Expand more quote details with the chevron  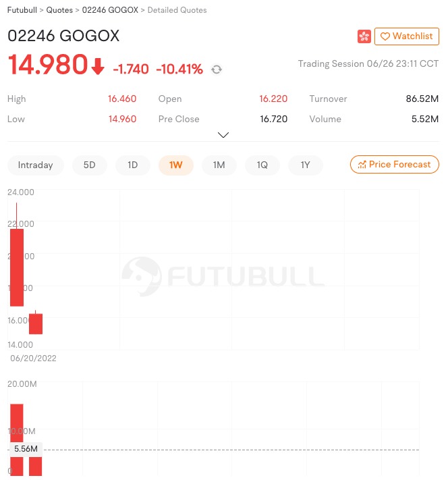[x=223, y=135]
